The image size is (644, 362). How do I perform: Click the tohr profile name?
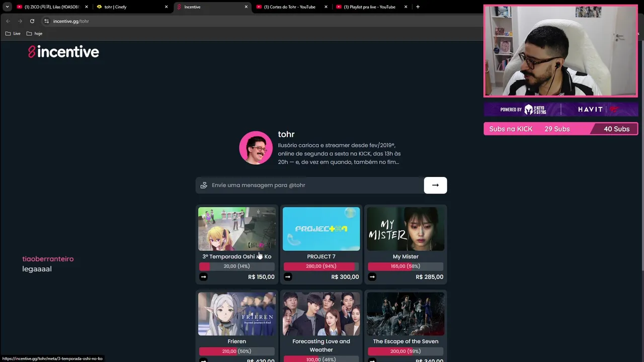(x=286, y=134)
